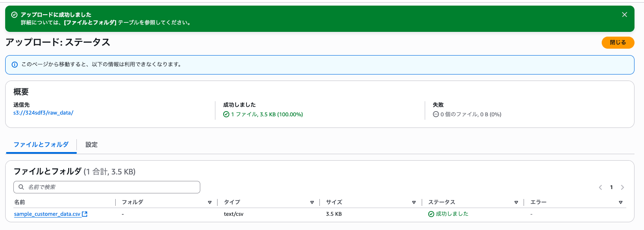Click the アップロード: ステータス page heading
The width and height of the screenshot is (644, 230).
click(57, 42)
